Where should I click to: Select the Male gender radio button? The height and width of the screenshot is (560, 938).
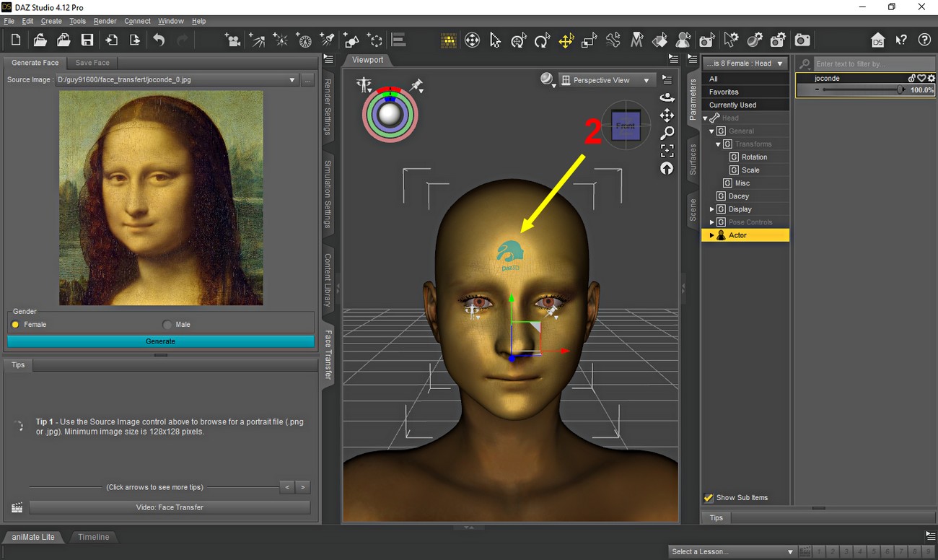point(167,325)
